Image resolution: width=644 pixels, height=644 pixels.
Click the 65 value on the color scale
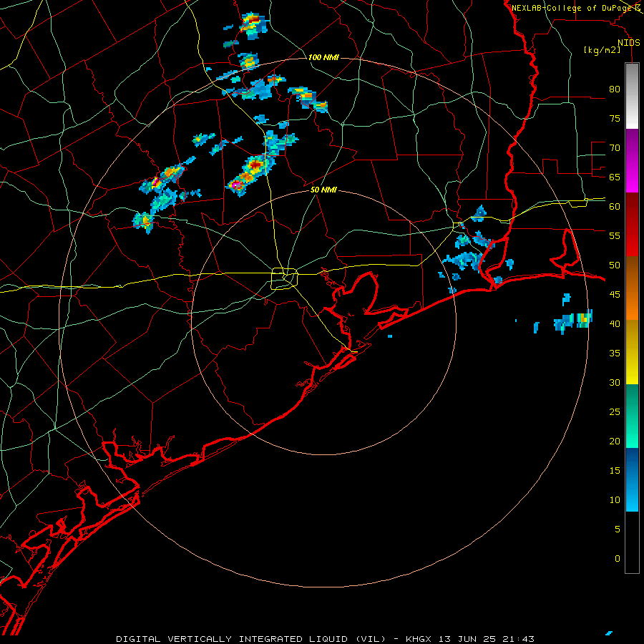coord(615,177)
